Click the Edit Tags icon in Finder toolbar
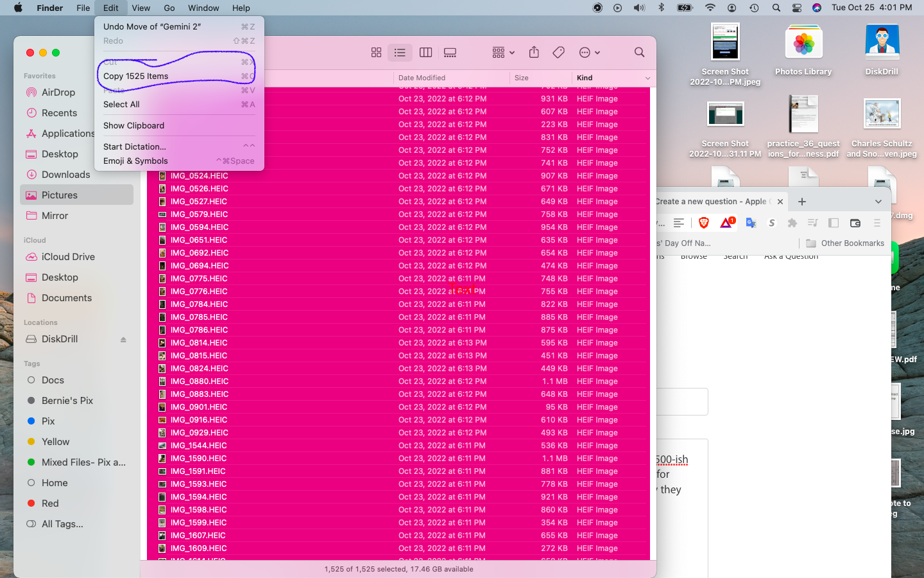 [559, 53]
